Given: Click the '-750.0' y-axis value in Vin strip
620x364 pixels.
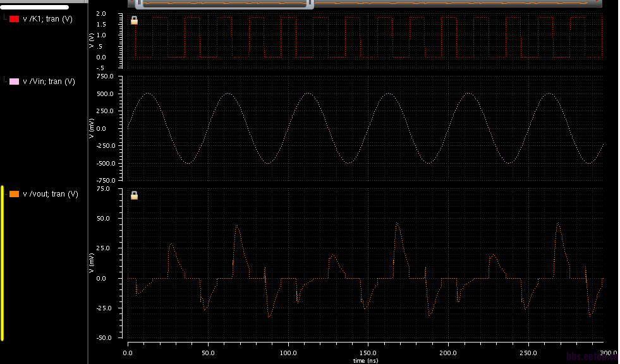Looking at the screenshot, I should (x=105, y=180).
